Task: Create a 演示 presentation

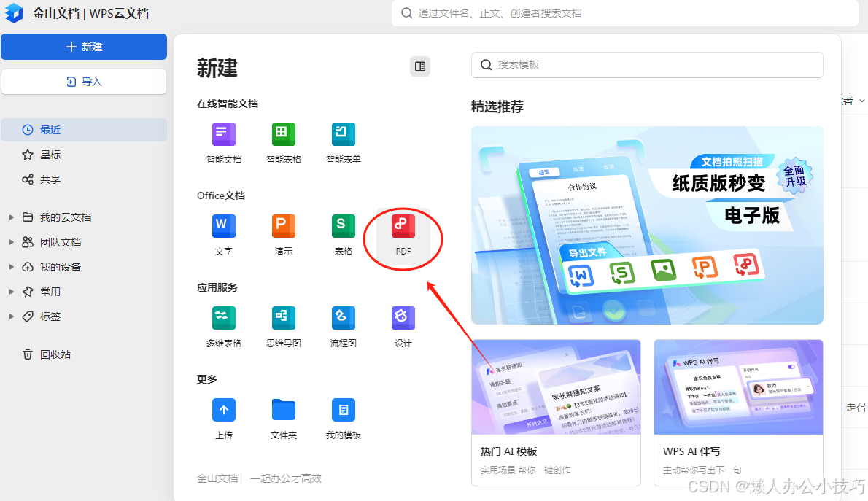Action: coord(284,236)
